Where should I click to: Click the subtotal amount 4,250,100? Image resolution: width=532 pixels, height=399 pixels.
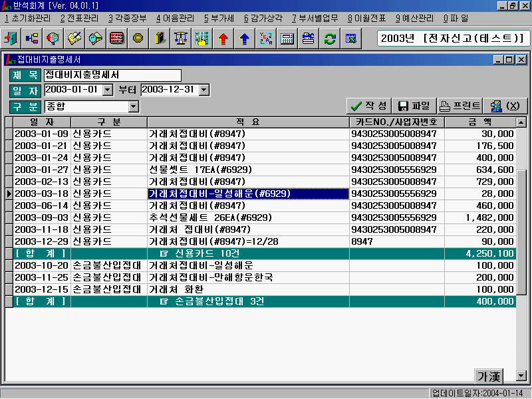click(480, 253)
